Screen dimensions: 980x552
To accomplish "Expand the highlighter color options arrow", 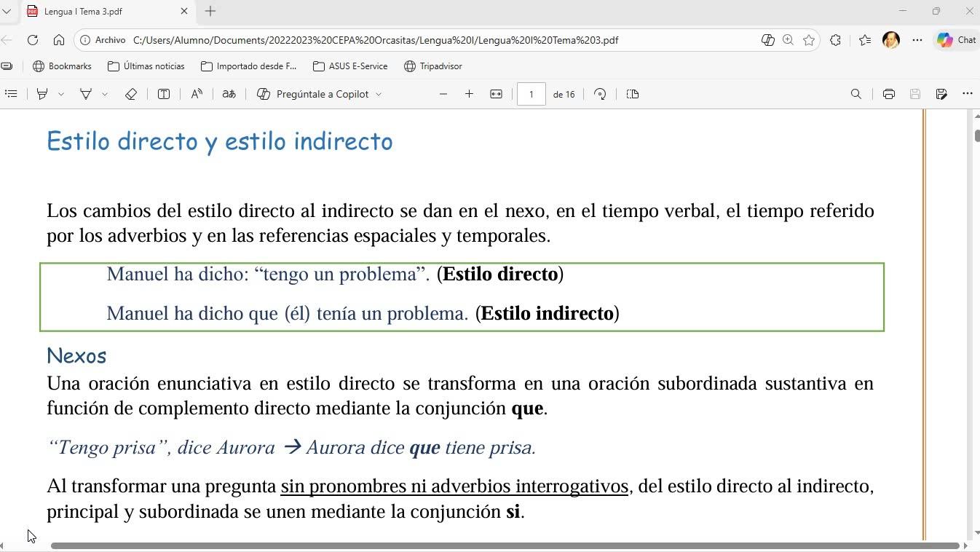I will point(61,94).
